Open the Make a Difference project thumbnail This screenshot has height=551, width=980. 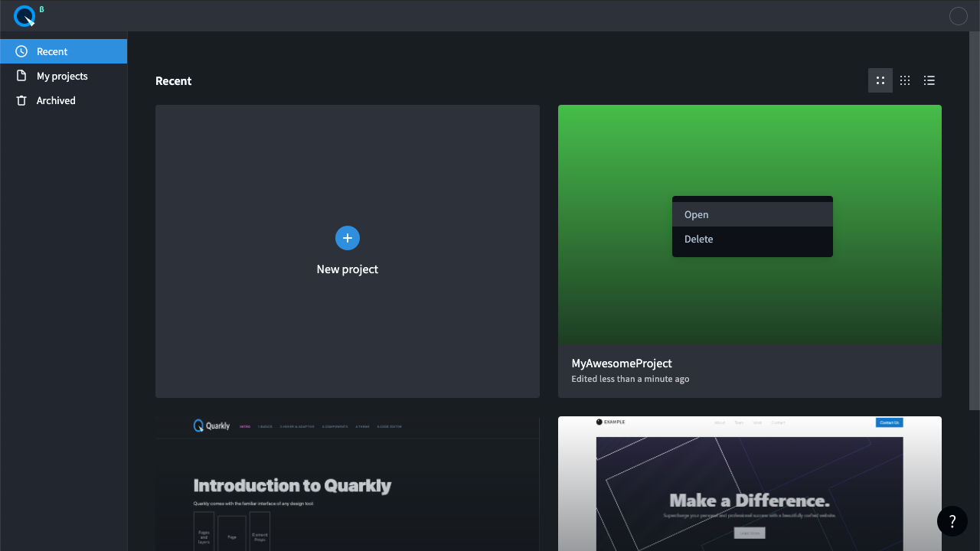750,484
